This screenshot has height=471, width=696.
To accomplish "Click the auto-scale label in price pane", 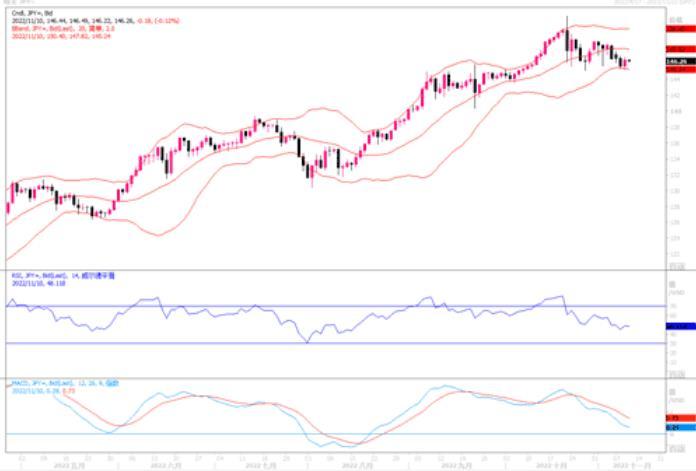I will click(676, 266).
